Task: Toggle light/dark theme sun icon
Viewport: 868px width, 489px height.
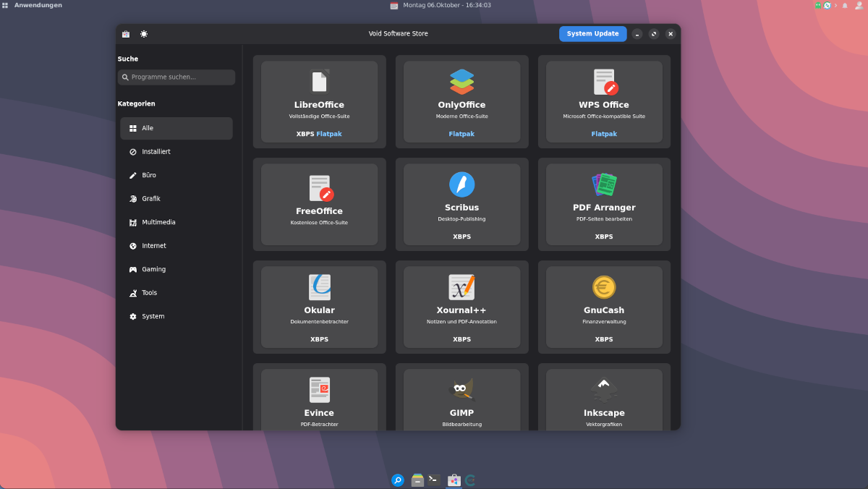Action: 144,34
